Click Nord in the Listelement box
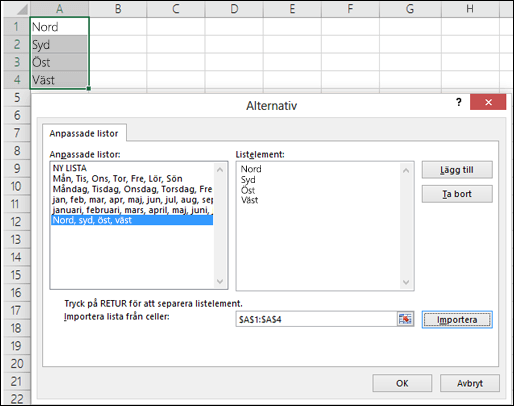This screenshot has height=406, width=514. point(251,169)
